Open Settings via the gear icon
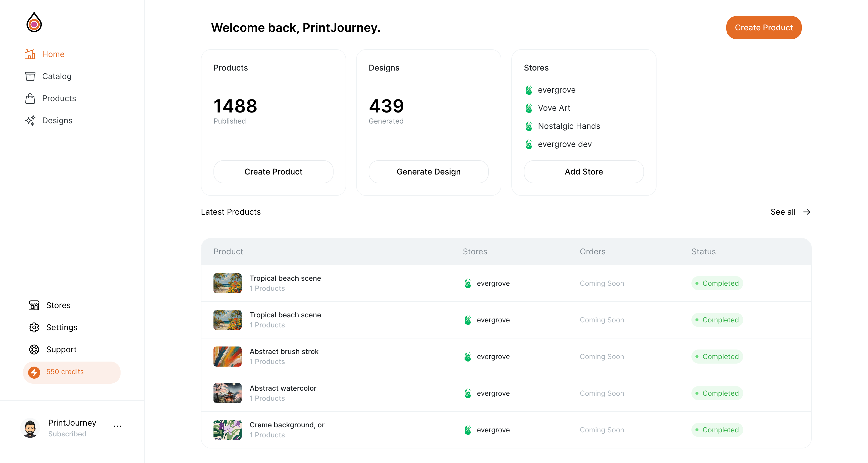868x463 pixels. [x=34, y=327]
